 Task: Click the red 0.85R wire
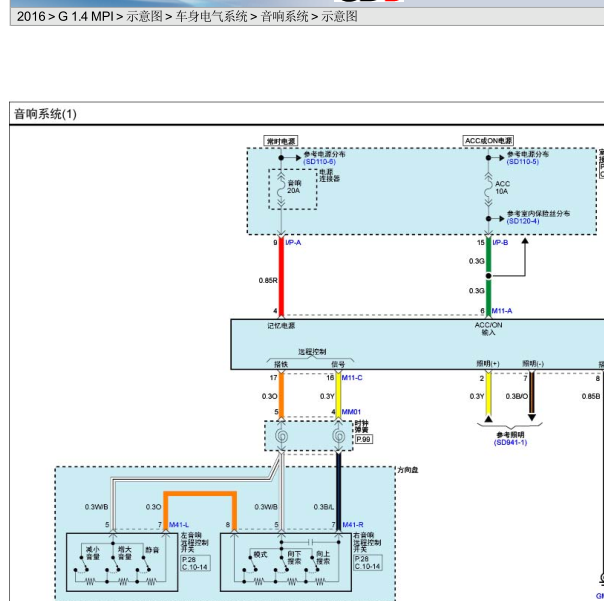(x=281, y=277)
